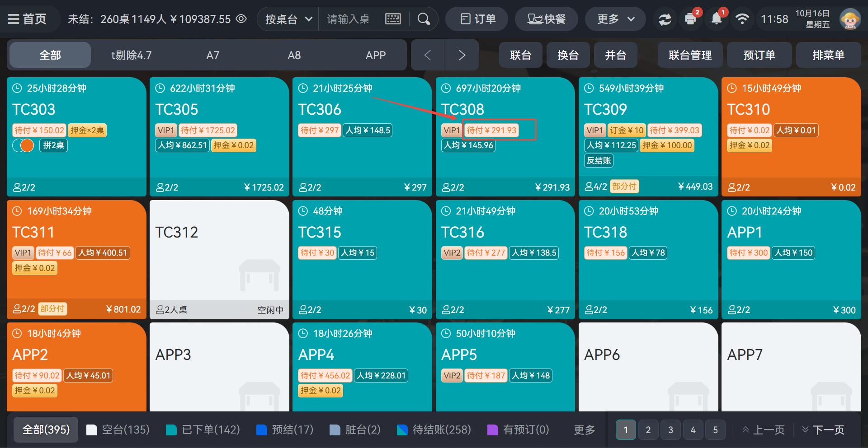Click the clock icon on TC303 card
The width and height of the screenshot is (868, 448).
[x=17, y=88]
